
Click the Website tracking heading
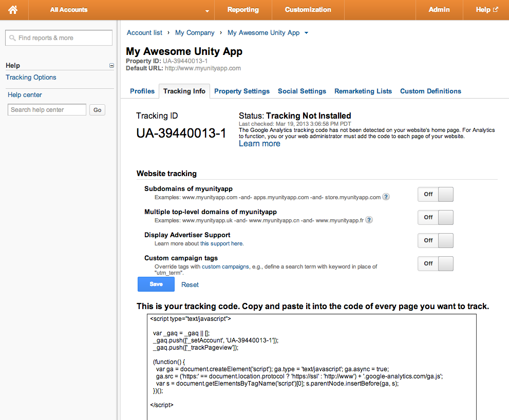point(166,174)
